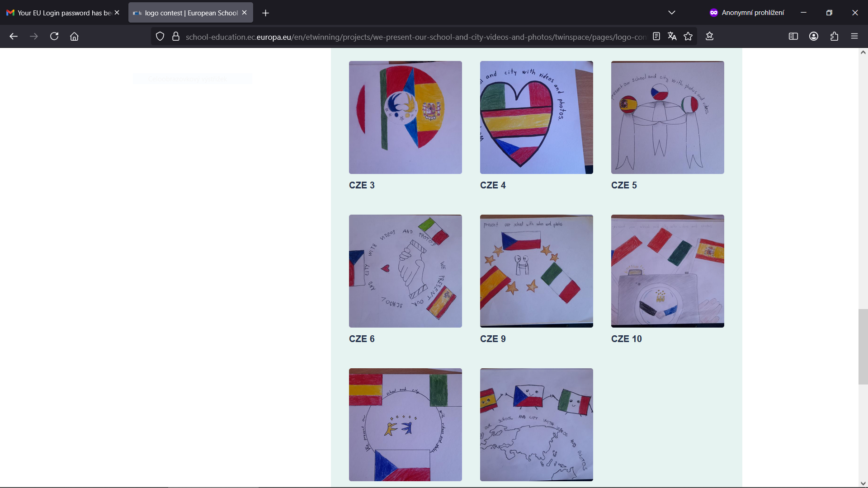Image resolution: width=868 pixels, height=488 pixels.
Task: Open tracking protection shield icon
Action: [x=160, y=37]
